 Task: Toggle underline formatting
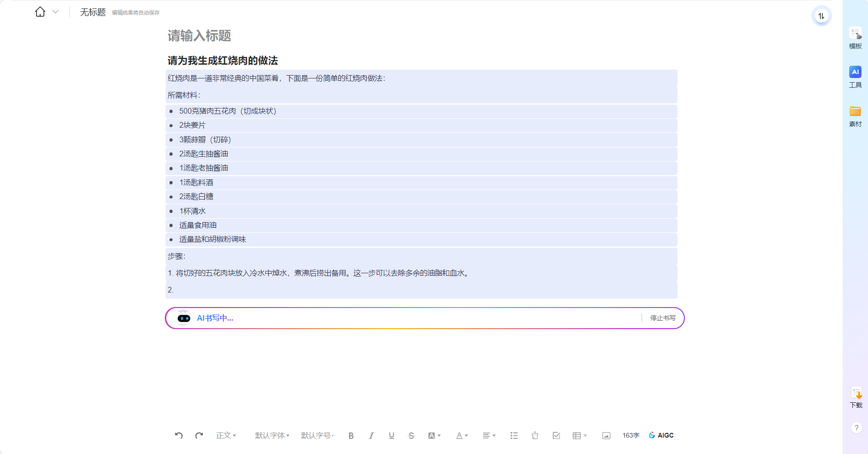[x=391, y=436]
